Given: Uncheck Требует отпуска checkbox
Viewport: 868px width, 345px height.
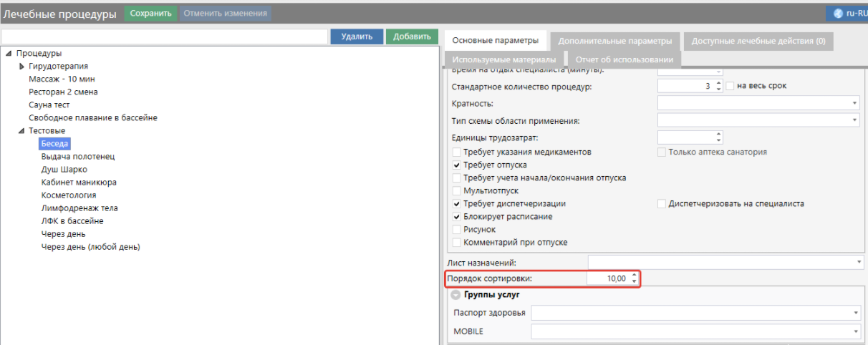Looking at the screenshot, I should click(457, 165).
